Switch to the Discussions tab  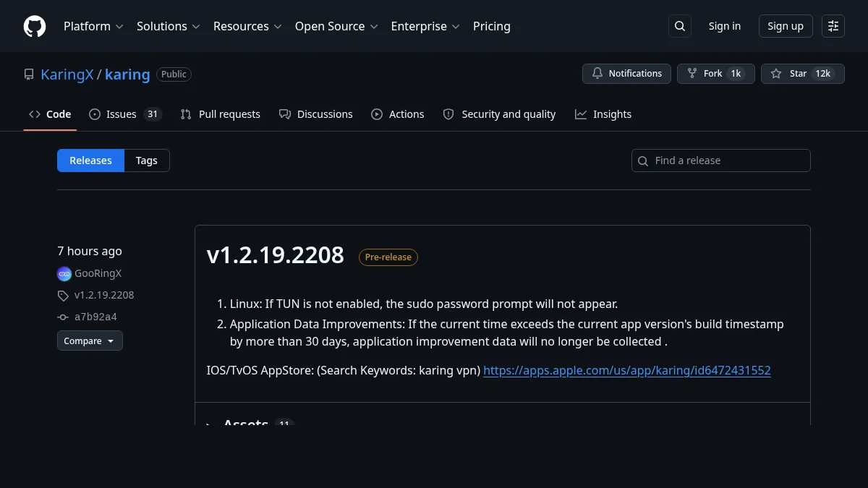click(316, 114)
